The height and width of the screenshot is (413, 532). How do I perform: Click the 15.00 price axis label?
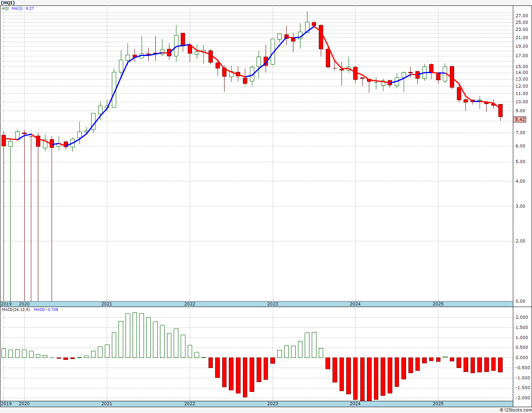click(x=522, y=66)
